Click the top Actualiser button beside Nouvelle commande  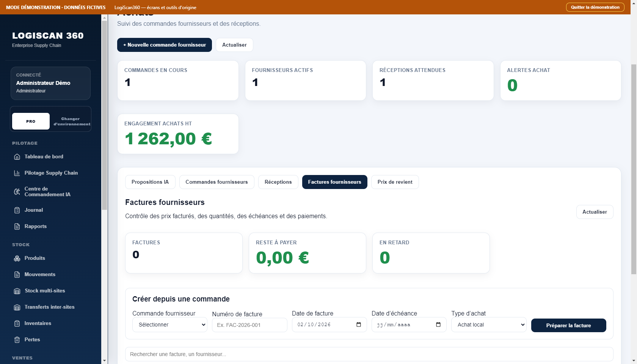234,45
